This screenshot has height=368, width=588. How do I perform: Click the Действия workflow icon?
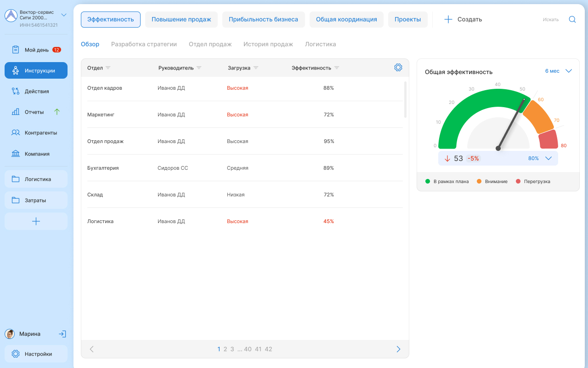pyautogui.click(x=16, y=91)
